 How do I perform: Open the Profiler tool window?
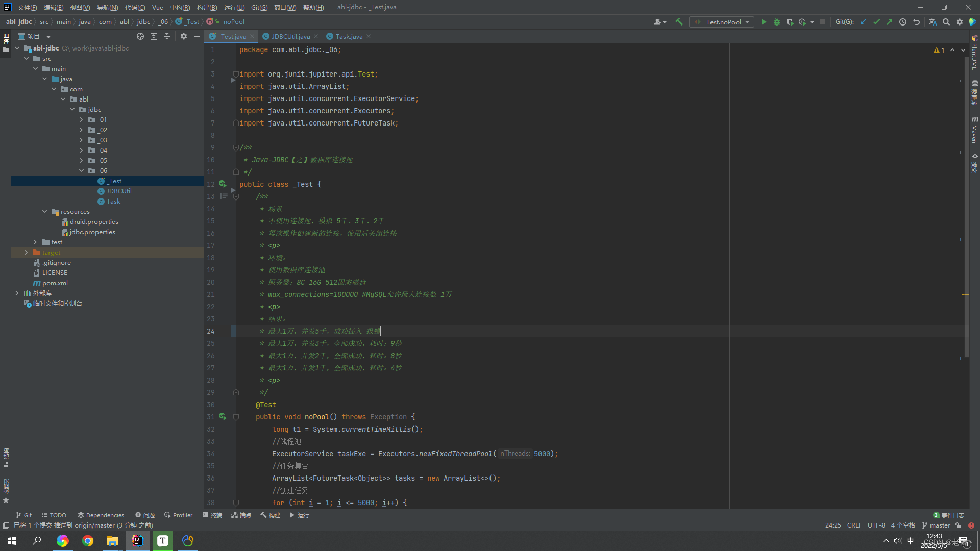tap(178, 515)
